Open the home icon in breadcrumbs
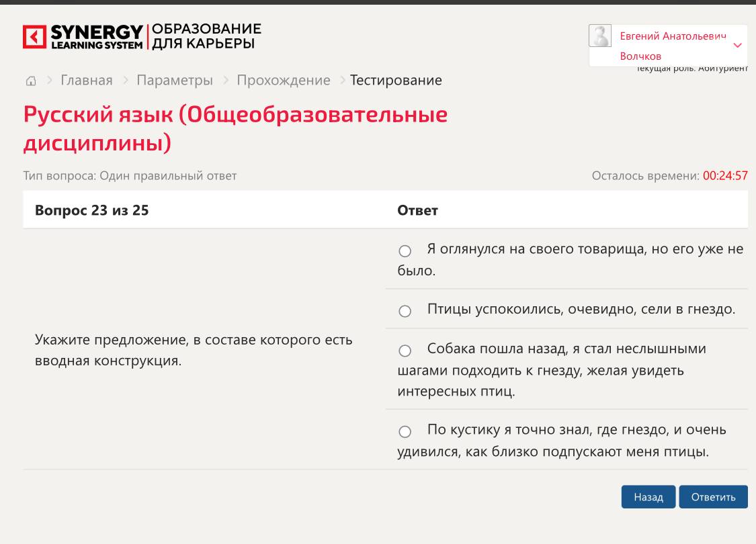The height and width of the screenshot is (544, 756). click(31, 81)
